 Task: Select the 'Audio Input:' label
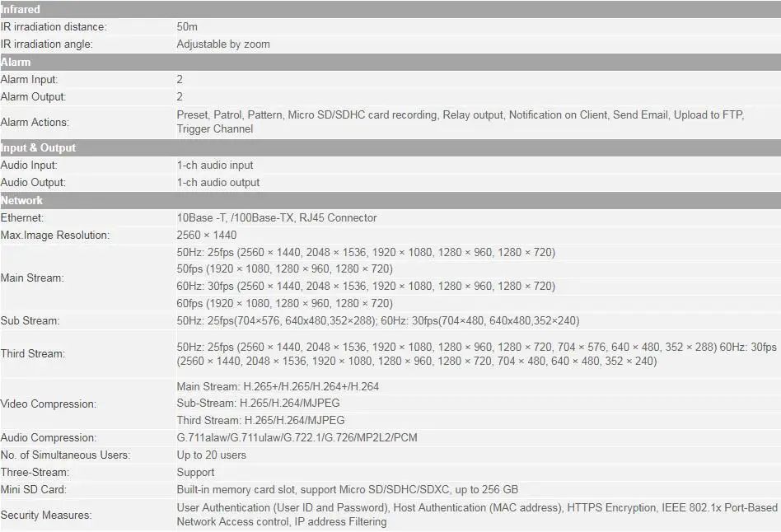pos(29,166)
